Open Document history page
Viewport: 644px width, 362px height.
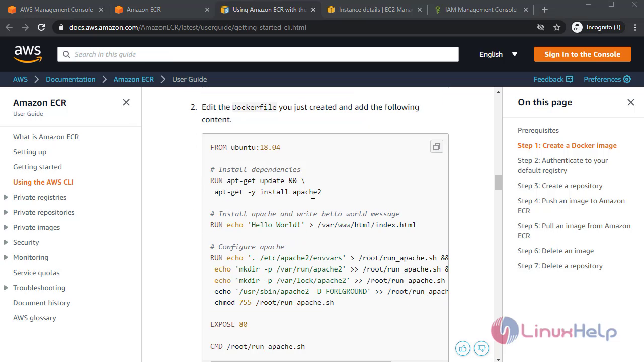click(42, 303)
